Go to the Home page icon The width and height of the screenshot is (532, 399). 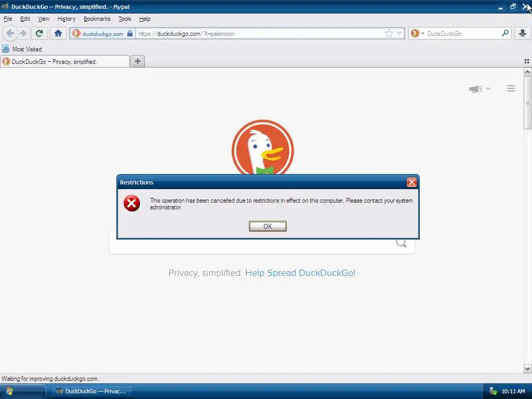coord(58,33)
